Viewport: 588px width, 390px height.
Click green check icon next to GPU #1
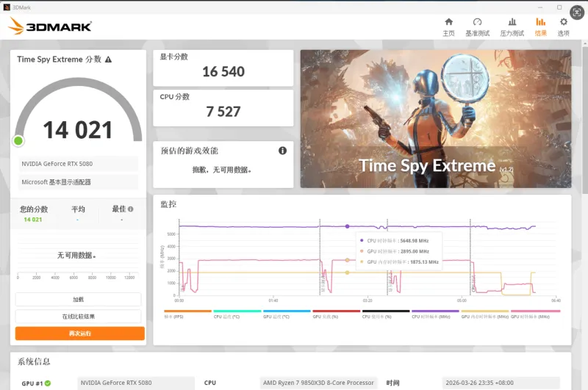(48, 383)
